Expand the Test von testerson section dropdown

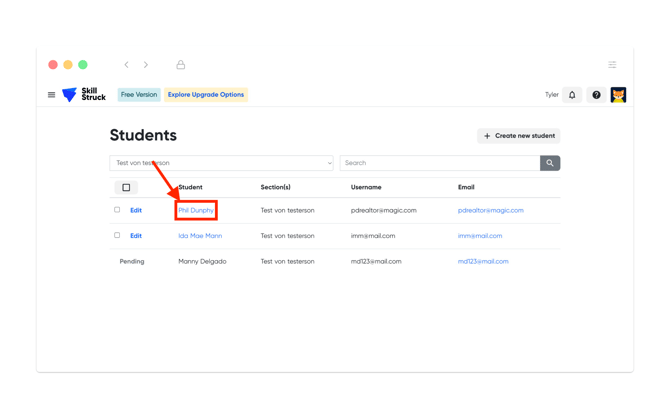(x=221, y=163)
